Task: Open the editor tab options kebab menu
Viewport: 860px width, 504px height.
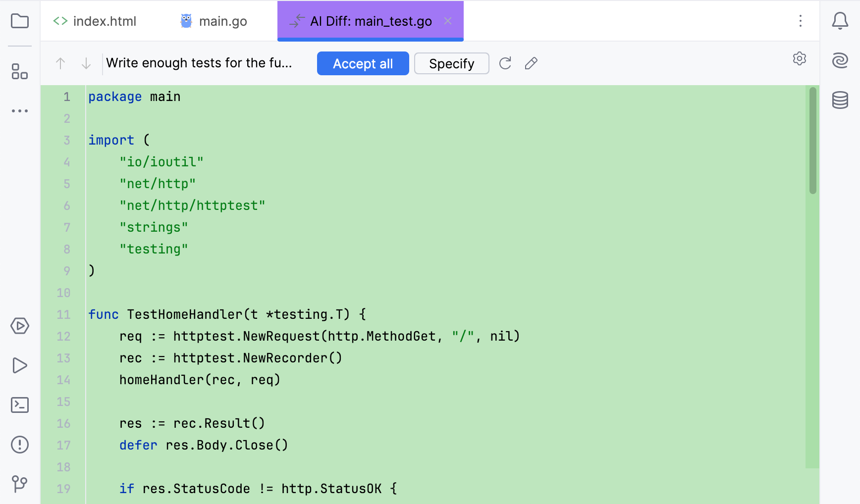Action: [801, 21]
